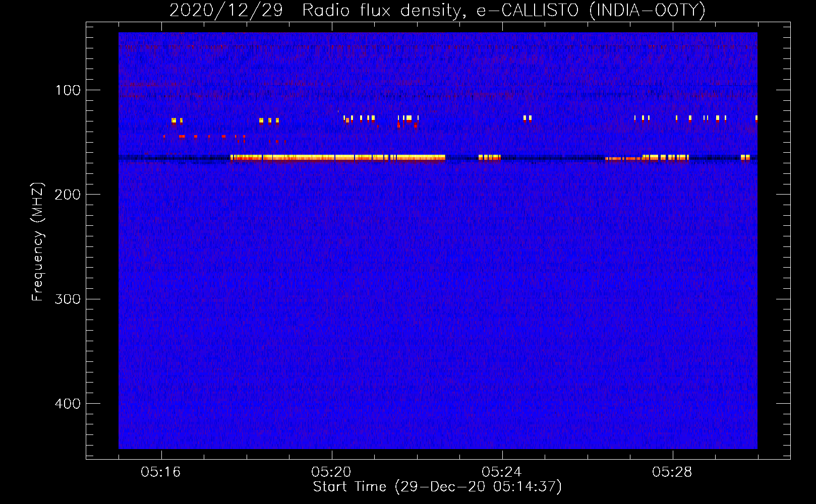Click the 05:24 time tick label
The width and height of the screenshot is (816, 504).
coord(502,472)
